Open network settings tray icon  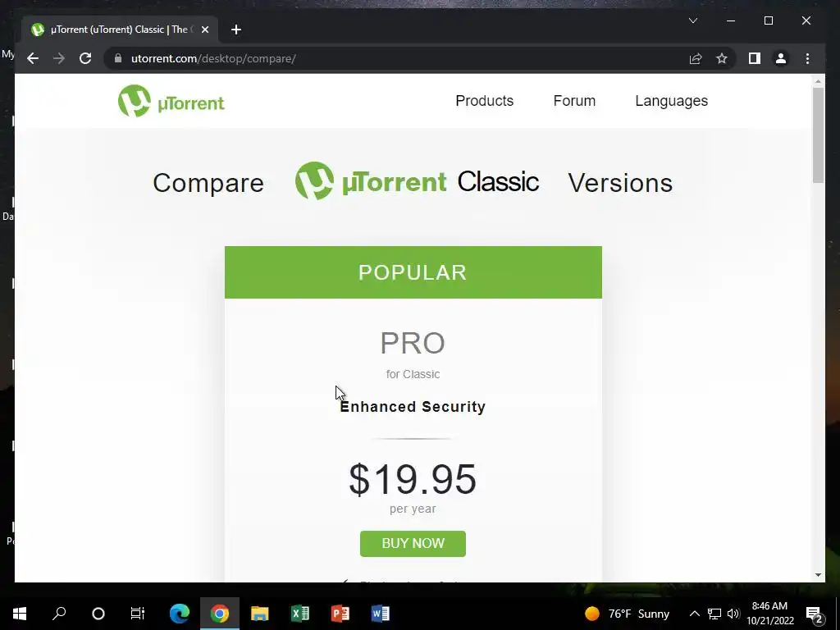pos(714,614)
